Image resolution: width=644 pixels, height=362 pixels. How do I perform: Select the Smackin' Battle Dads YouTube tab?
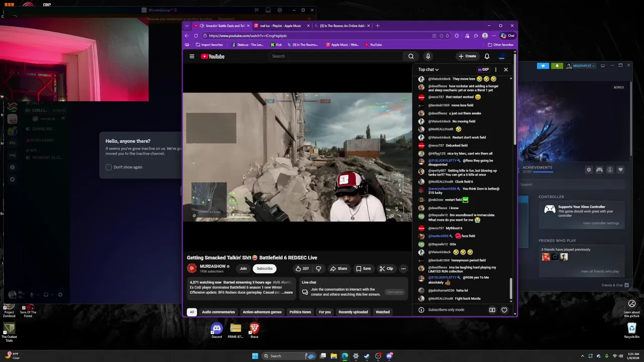(223, 26)
